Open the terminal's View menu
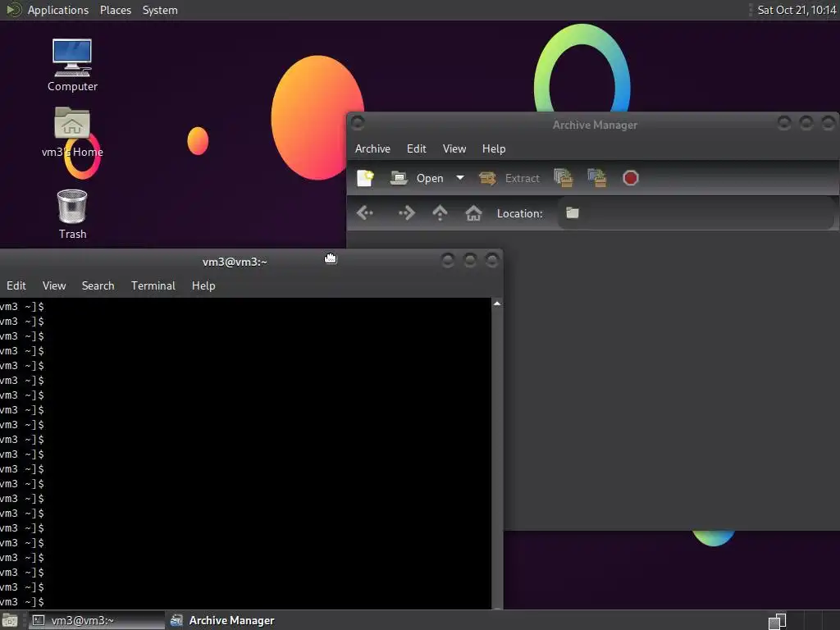 (x=54, y=285)
